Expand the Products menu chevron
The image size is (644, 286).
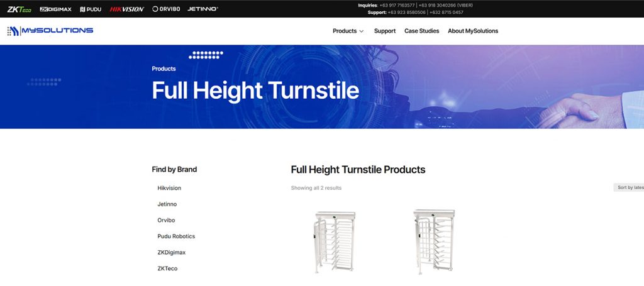click(362, 31)
